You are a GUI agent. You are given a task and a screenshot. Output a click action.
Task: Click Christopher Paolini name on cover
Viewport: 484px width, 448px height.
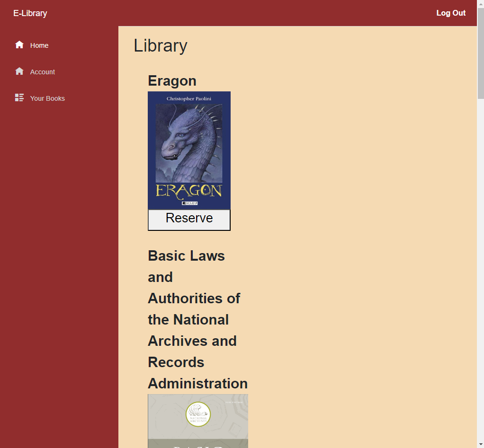189,98
